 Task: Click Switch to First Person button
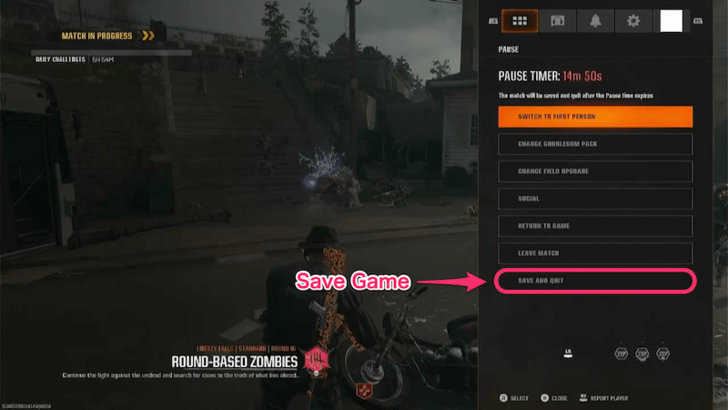pyautogui.click(x=595, y=117)
